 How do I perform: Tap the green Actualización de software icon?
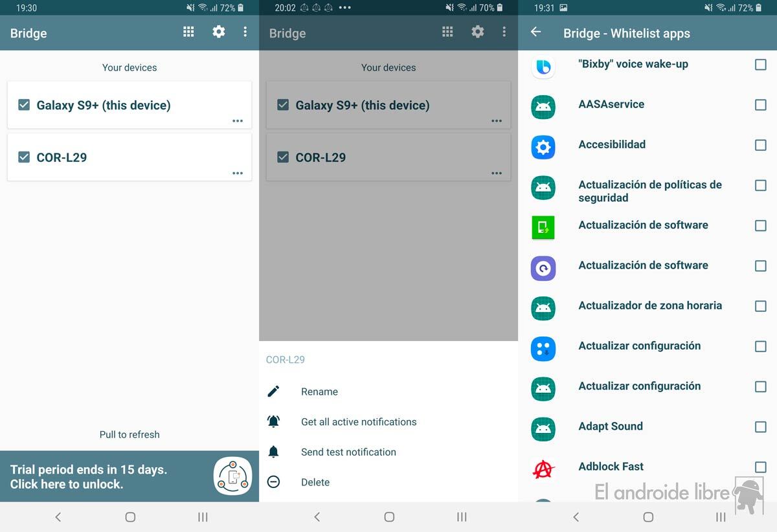tap(543, 227)
